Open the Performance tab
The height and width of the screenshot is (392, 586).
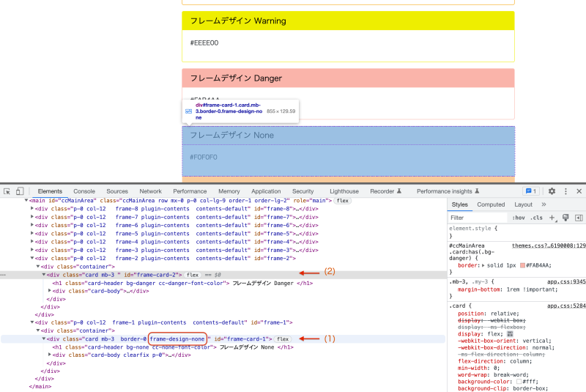point(190,191)
